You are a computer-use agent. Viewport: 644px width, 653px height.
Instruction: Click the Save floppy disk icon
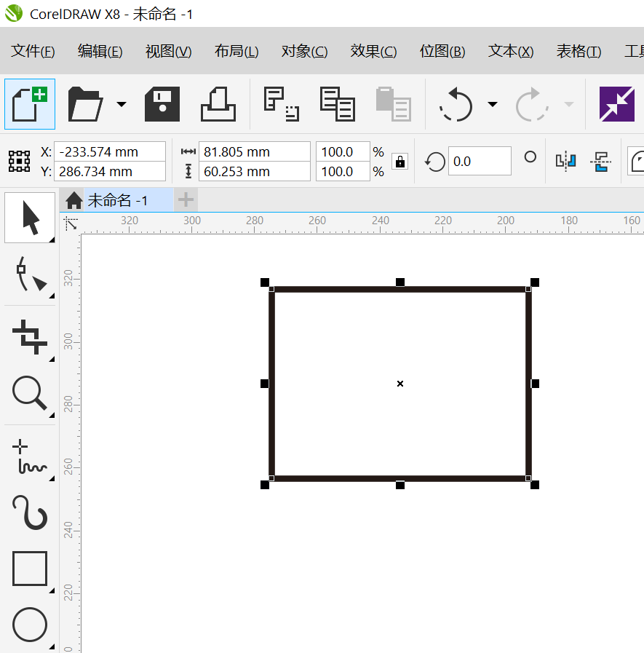pos(162,104)
